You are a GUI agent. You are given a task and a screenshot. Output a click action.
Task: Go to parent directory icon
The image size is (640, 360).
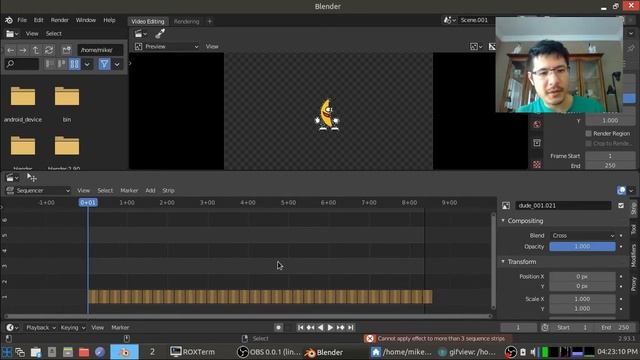36,50
